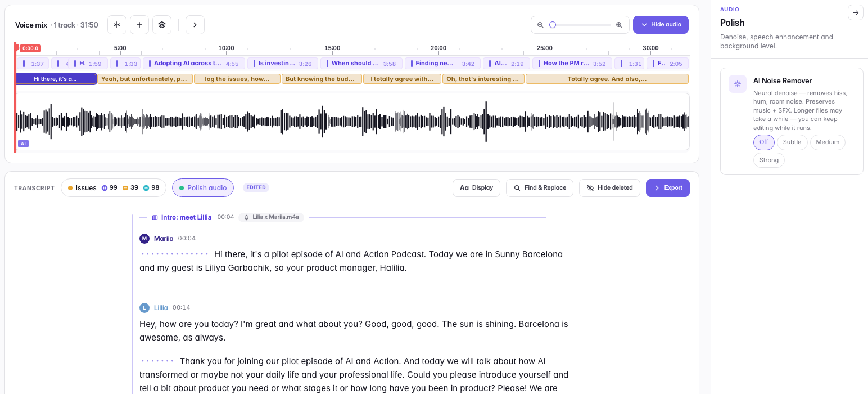
Task: Set noise remover to Off
Action: [763, 142]
